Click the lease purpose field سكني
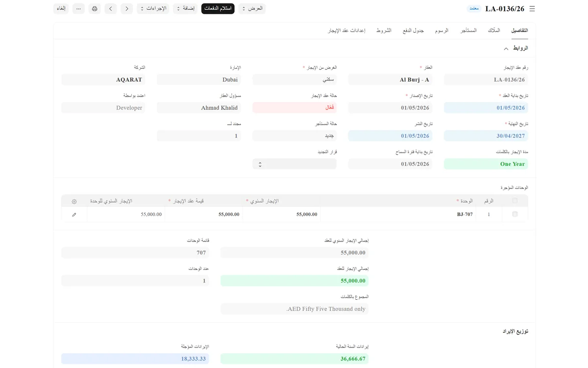588x368 pixels. 294,79
